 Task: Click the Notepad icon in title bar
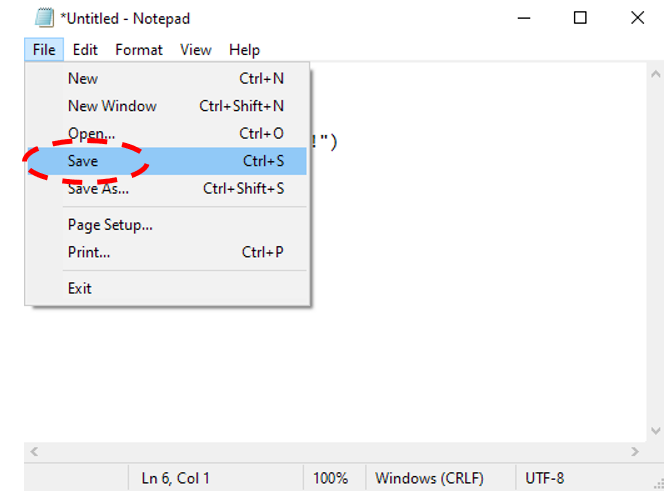point(43,18)
